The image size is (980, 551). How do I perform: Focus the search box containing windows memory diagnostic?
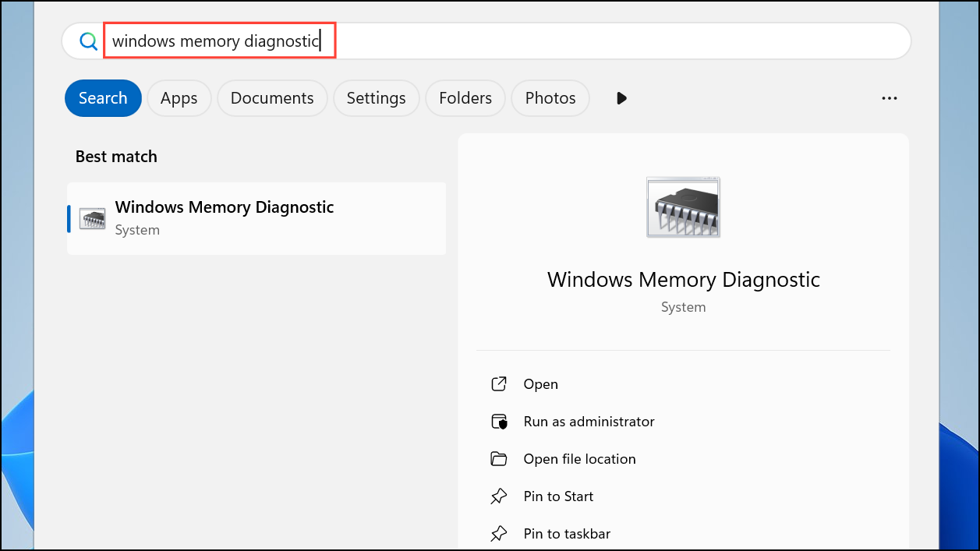pyautogui.click(x=486, y=41)
